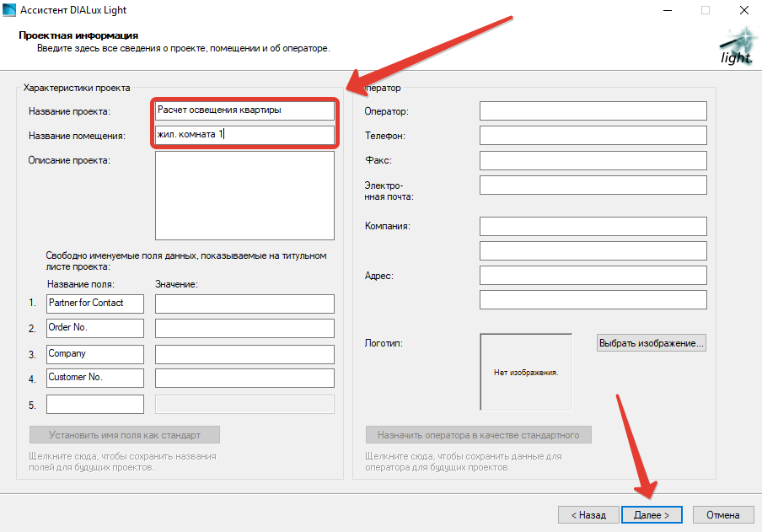Click the 'Телефон' input field
The image size is (762, 532).
(x=593, y=136)
